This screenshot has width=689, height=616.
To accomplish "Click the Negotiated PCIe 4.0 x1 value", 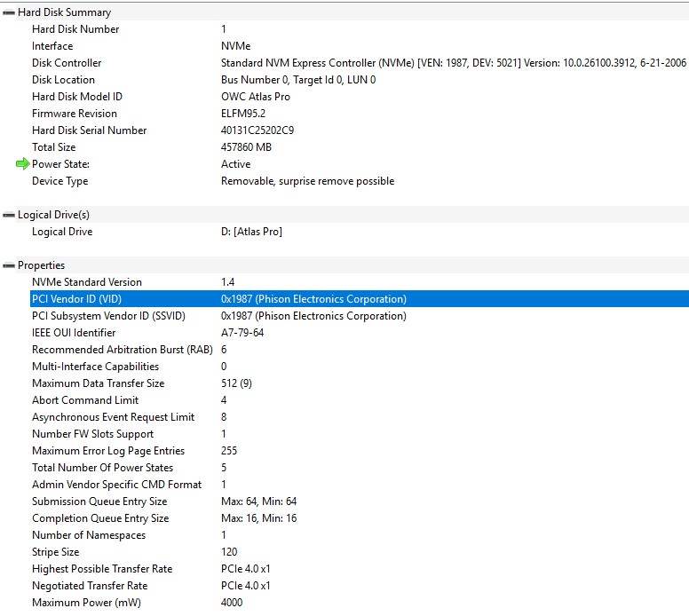I will [x=246, y=586].
